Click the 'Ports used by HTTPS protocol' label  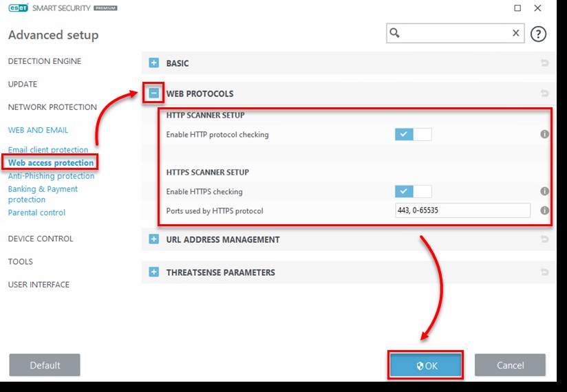[x=215, y=210]
